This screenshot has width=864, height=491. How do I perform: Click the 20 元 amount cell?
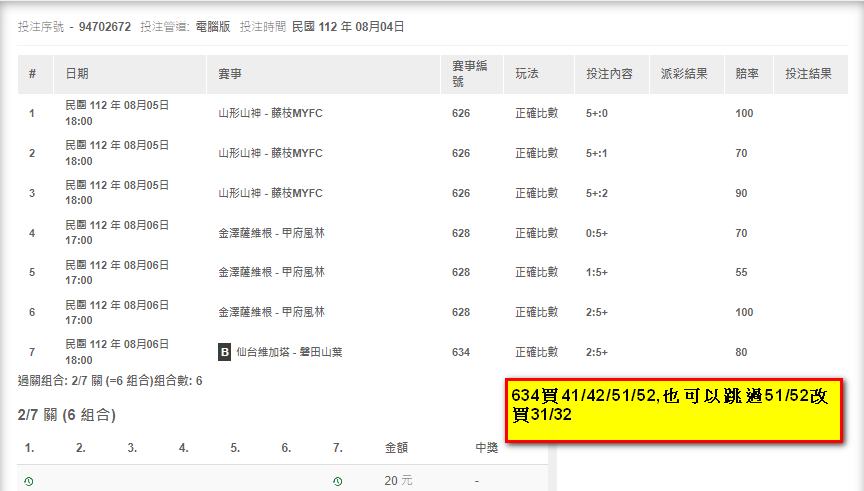pyautogui.click(x=398, y=481)
